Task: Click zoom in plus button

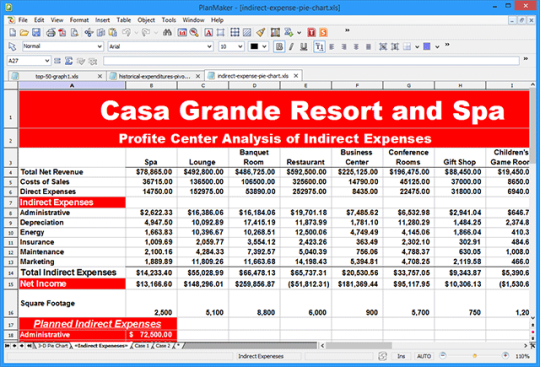Action: point(505,356)
